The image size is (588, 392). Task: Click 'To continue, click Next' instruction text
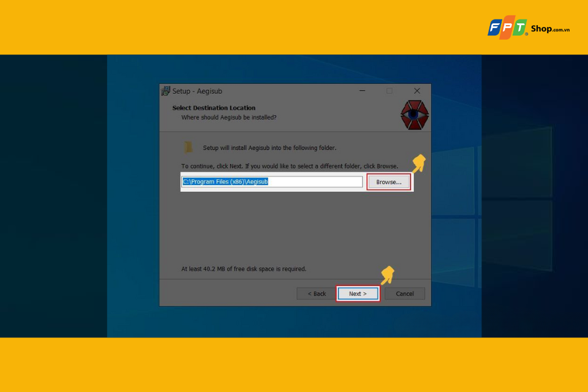coord(290,166)
